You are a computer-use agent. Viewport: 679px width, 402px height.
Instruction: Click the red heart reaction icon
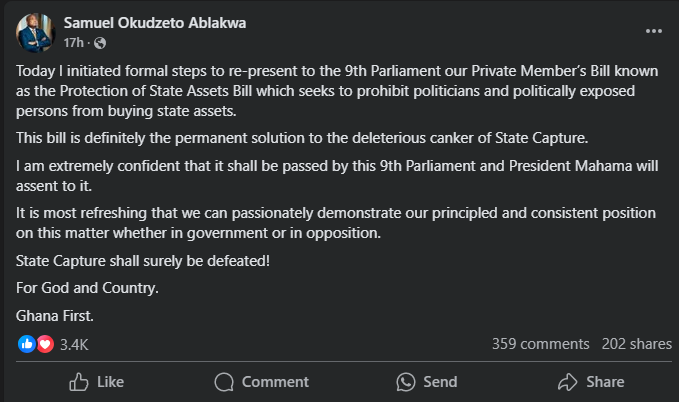[x=44, y=344]
